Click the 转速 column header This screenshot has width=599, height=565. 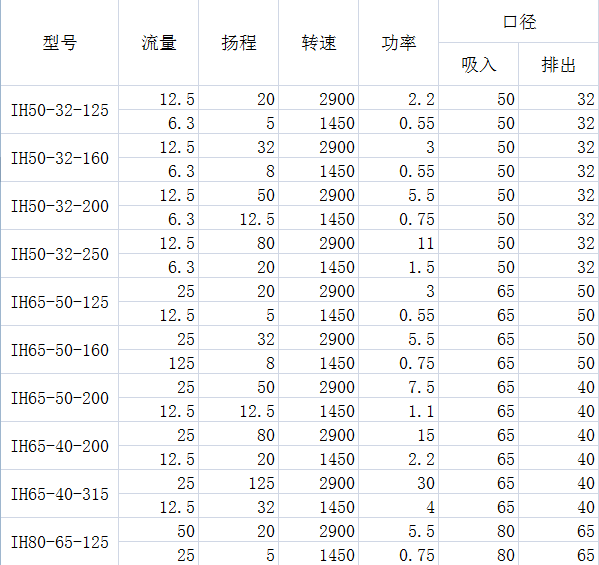click(319, 42)
